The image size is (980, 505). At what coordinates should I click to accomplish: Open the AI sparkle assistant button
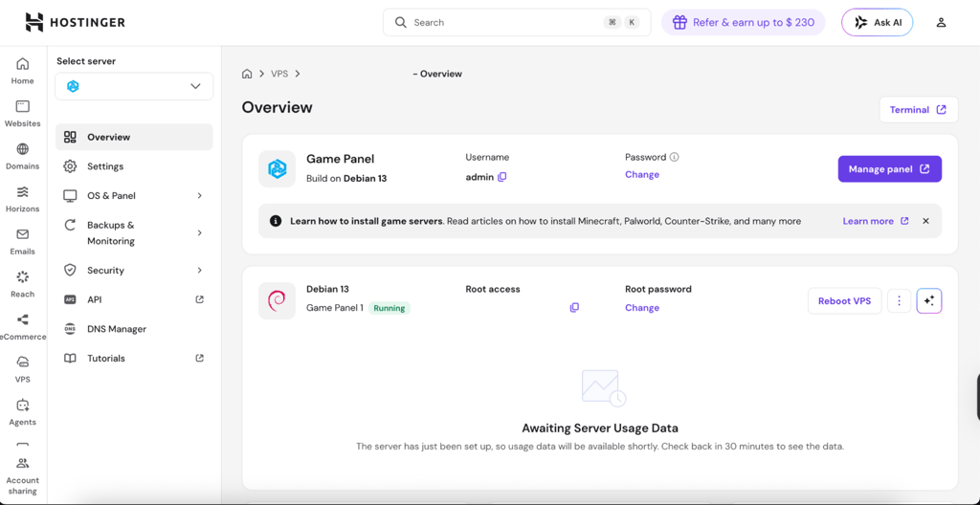click(928, 300)
